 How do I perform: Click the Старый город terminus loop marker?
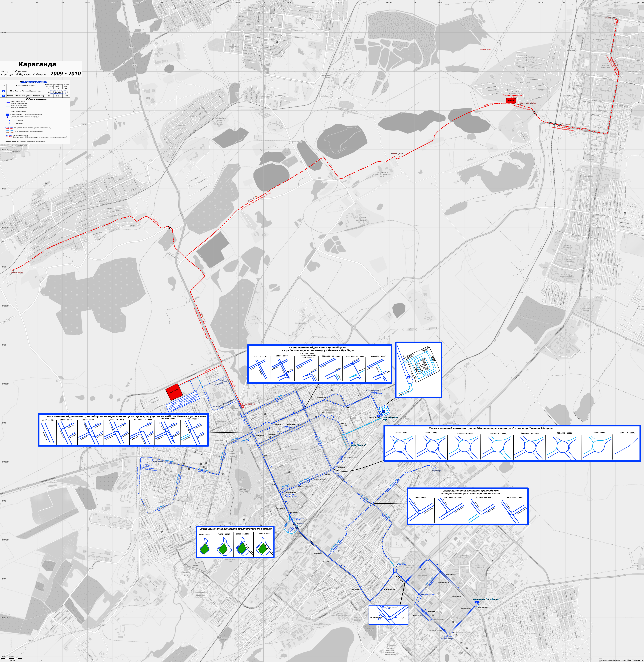click(398, 157)
